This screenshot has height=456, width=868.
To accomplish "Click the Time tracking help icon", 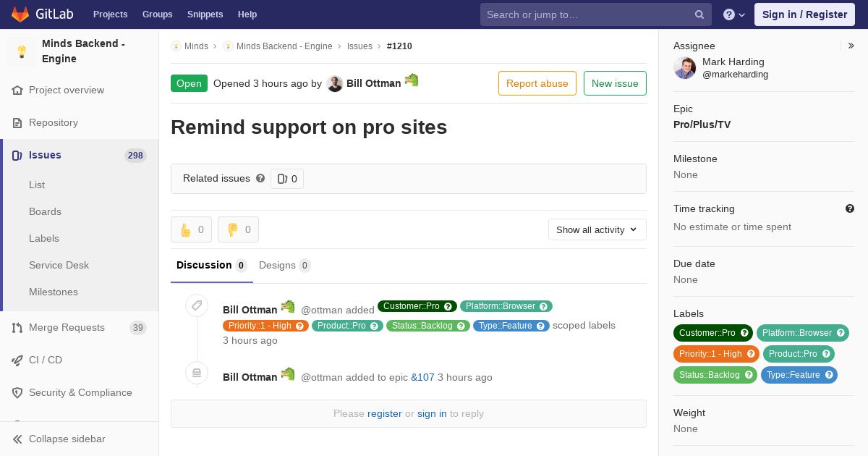I will (x=850, y=208).
